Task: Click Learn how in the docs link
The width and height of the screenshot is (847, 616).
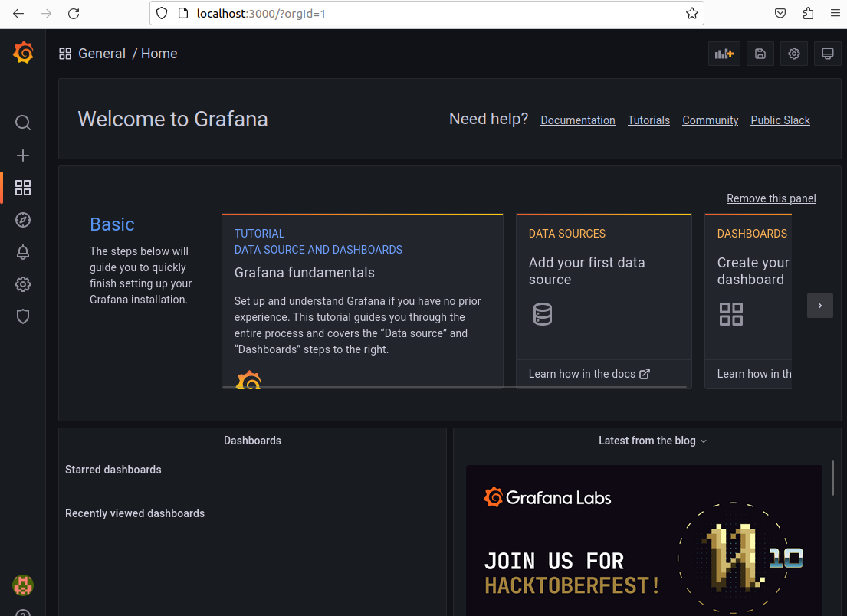Action: point(589,374)
